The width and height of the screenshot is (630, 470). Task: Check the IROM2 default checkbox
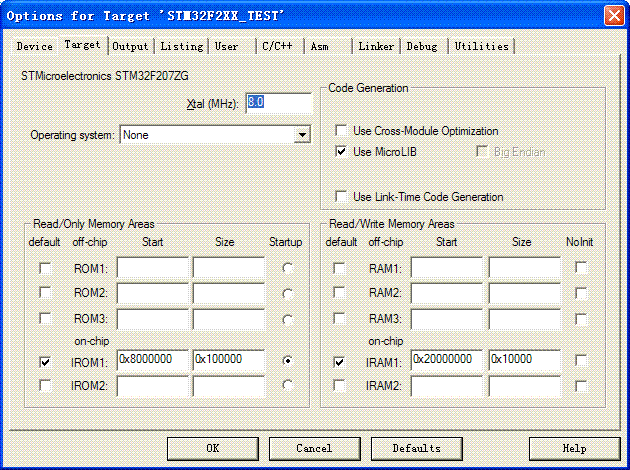pos(45,385)
